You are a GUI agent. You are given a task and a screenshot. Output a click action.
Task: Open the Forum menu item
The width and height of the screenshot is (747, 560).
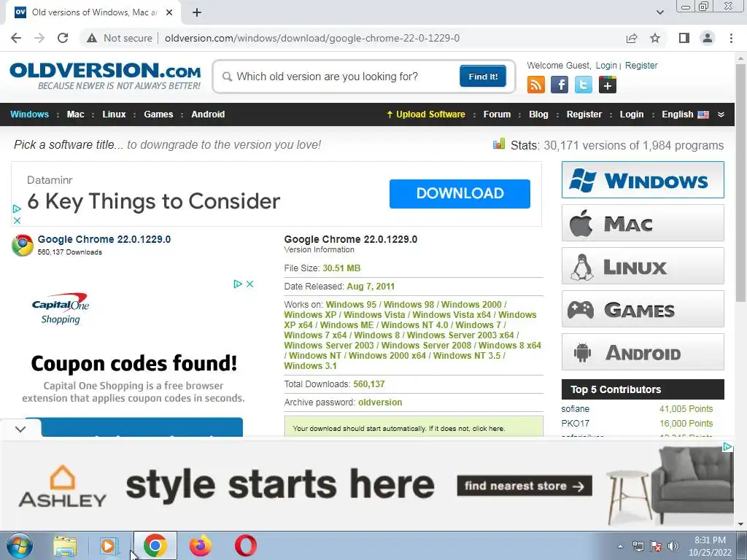497,114
